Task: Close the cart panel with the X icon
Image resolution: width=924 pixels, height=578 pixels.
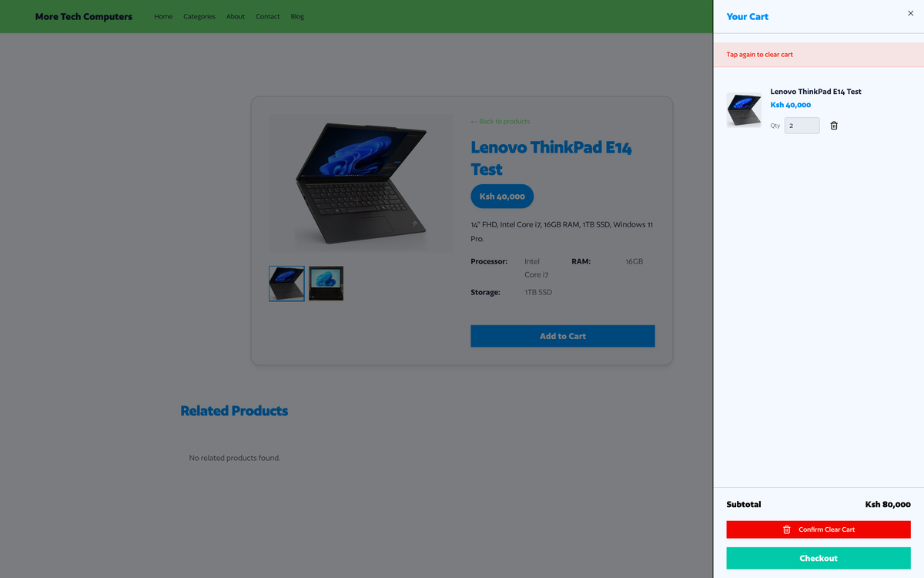Action: pos(911,13)
